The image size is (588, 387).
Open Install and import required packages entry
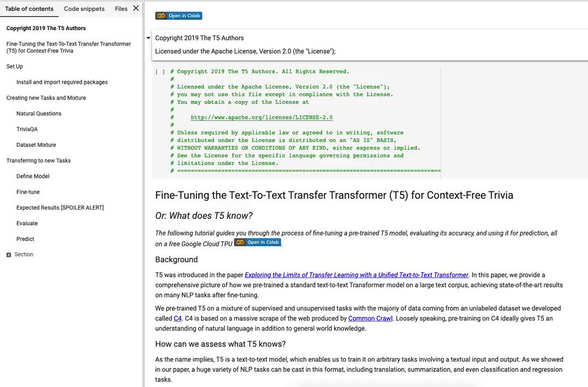coord(62,82)
